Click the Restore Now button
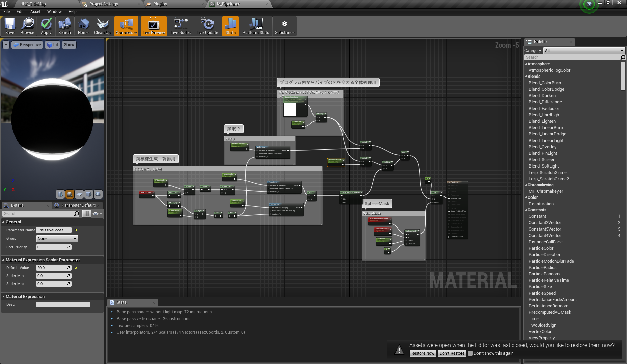 point(422,353)
